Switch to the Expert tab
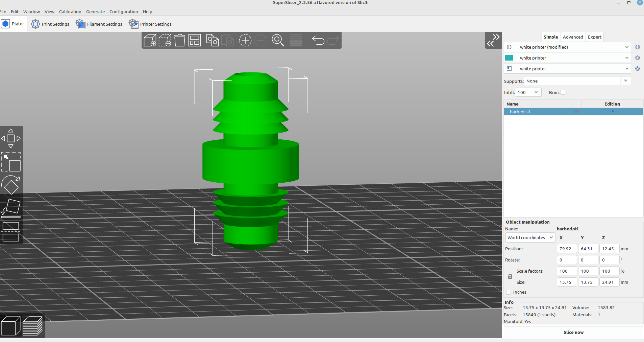The image size is (644, 342). pos(595,37)
